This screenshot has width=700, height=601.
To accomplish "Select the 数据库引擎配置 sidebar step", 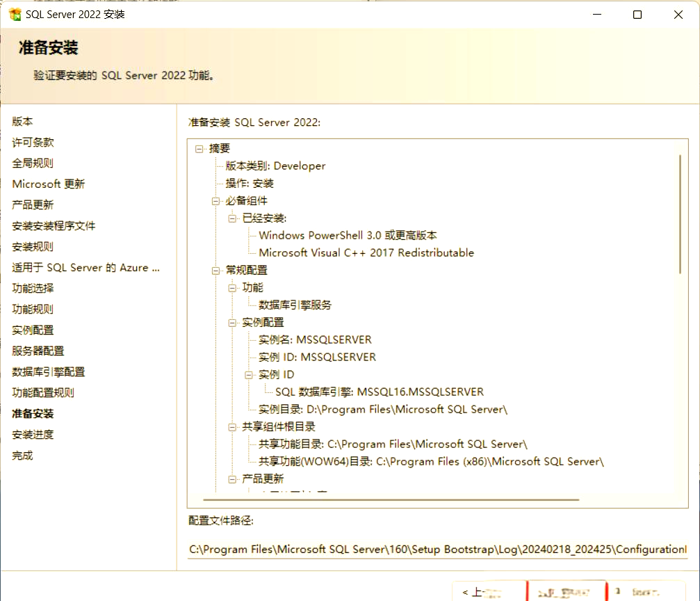I will tap(48, 371).
